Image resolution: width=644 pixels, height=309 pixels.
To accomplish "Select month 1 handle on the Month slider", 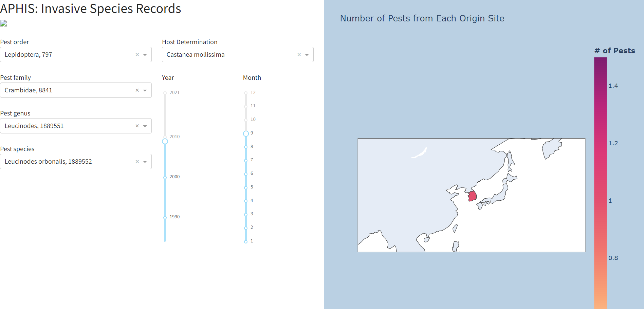I will (x=245, y=241).
